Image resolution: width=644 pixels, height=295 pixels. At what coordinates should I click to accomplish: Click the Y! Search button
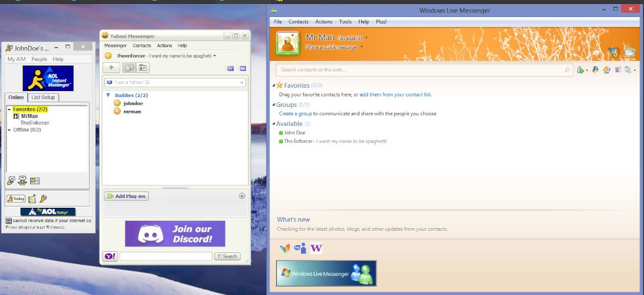[228, 256]
